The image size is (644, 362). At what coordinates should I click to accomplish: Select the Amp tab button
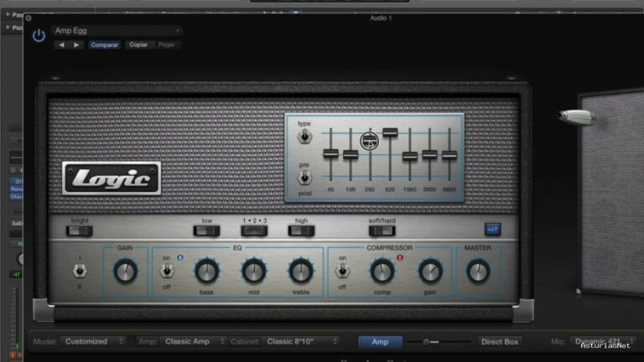pyautogui.click(x=380, y=342)
